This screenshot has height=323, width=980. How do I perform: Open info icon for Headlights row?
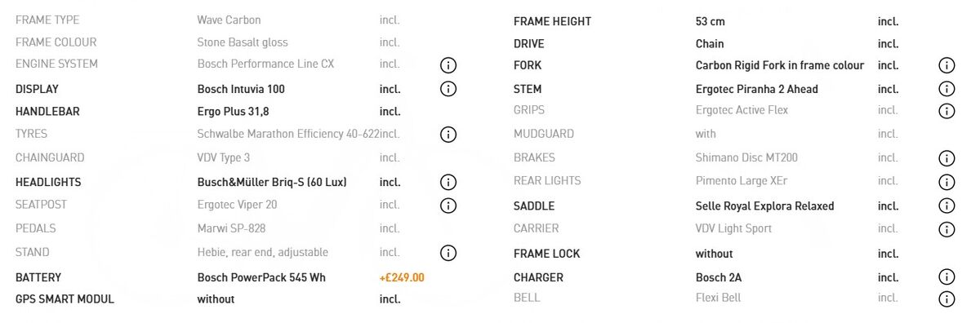(x=448, y=183)
